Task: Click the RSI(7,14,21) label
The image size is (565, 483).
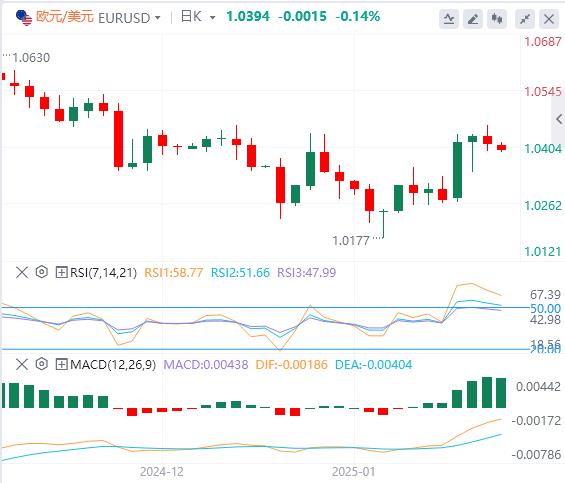Action: [x=103, y=272]
